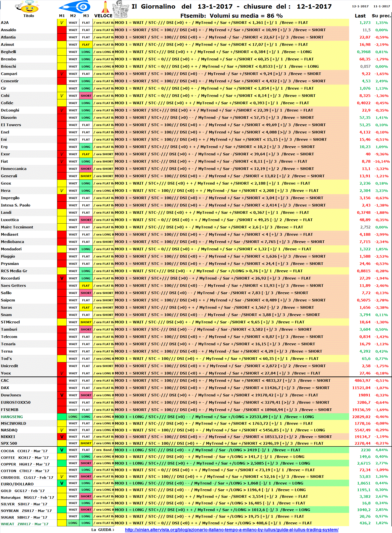This screenshot has width=392, height=533.
Task: Click the yellow M1 cell for A2A
Action: click(x=62, y=23)
